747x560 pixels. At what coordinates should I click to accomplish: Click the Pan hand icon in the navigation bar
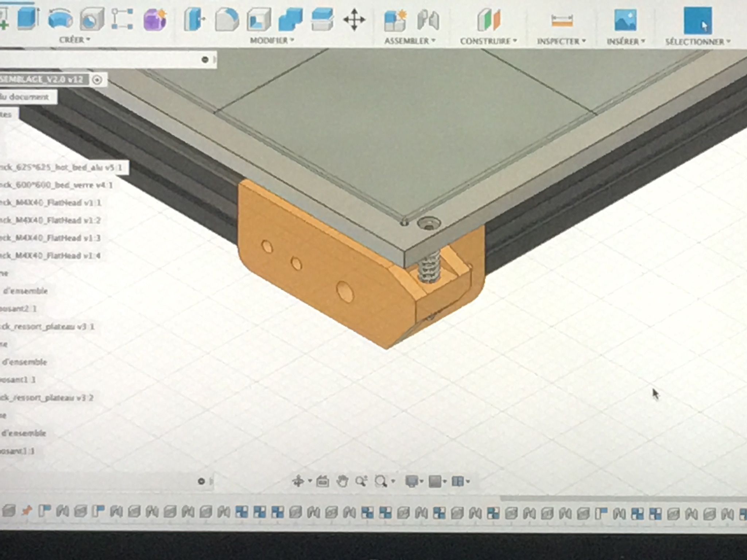(342, 481)
